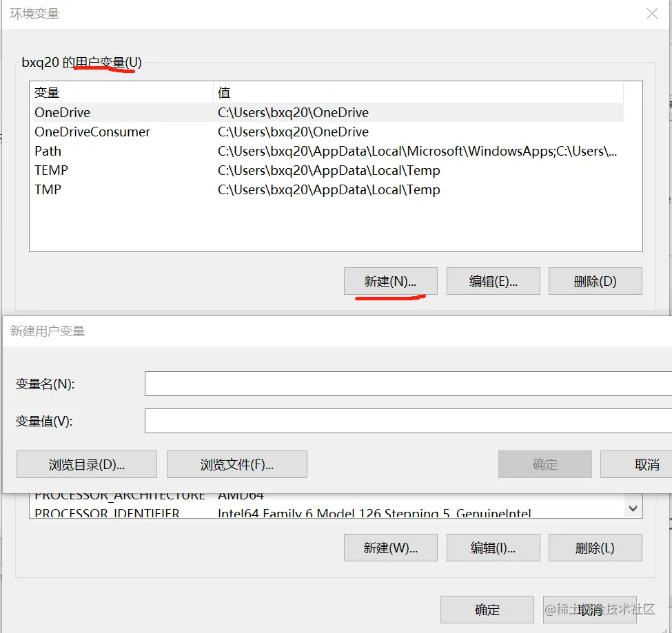Click 删除(L) to delete system variable
The height and width of the screenshot is (633, 672).
(595, 547)
